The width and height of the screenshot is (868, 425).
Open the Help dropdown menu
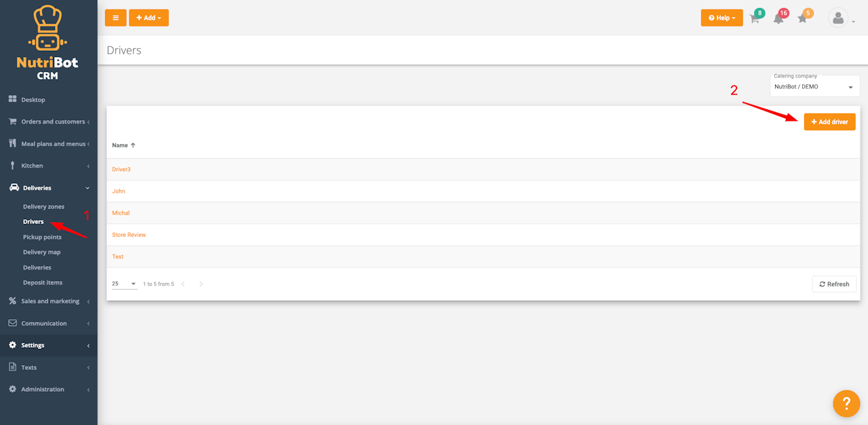pyautogui.click(x=722, y=18)
